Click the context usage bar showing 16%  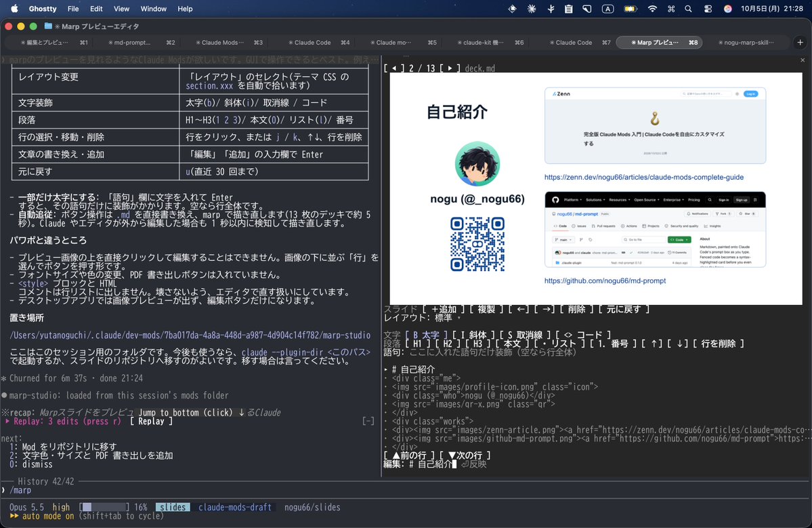[x=104, y=507]
